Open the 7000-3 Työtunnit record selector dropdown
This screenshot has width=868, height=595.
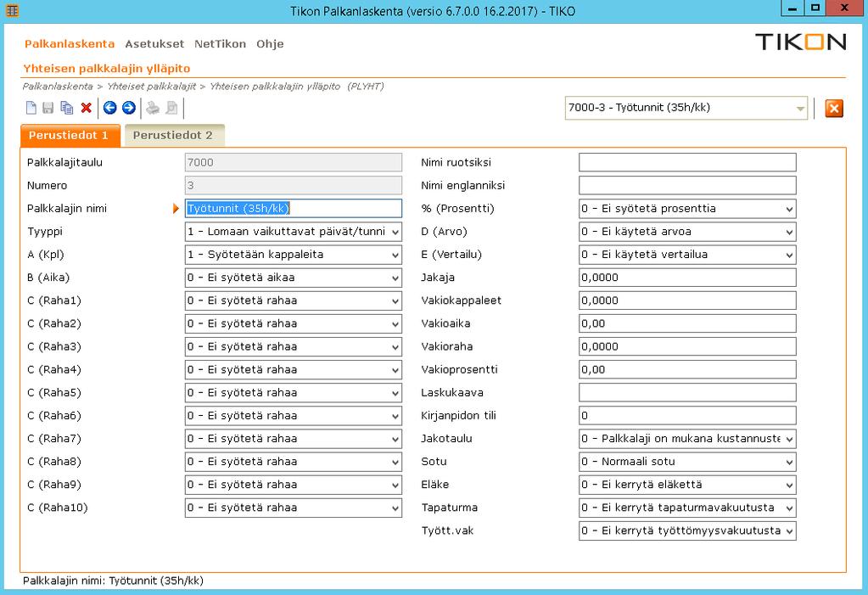(x=800, y=108)
